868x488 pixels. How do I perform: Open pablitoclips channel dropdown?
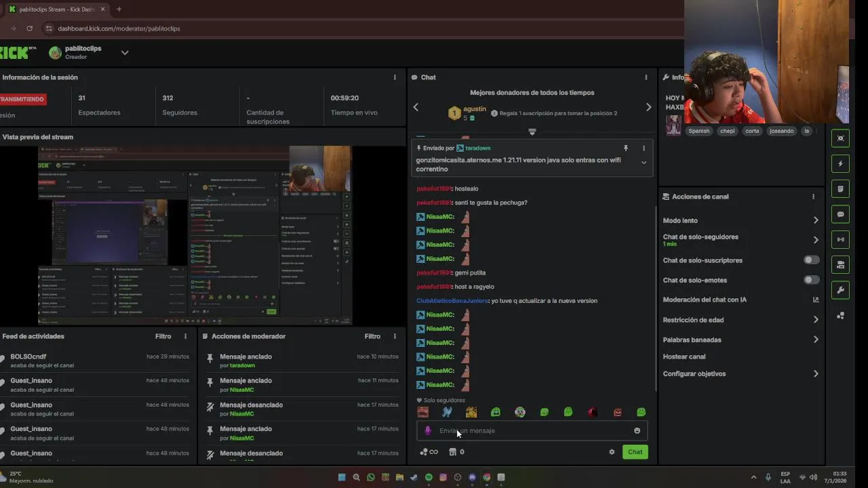click(125, 53)
